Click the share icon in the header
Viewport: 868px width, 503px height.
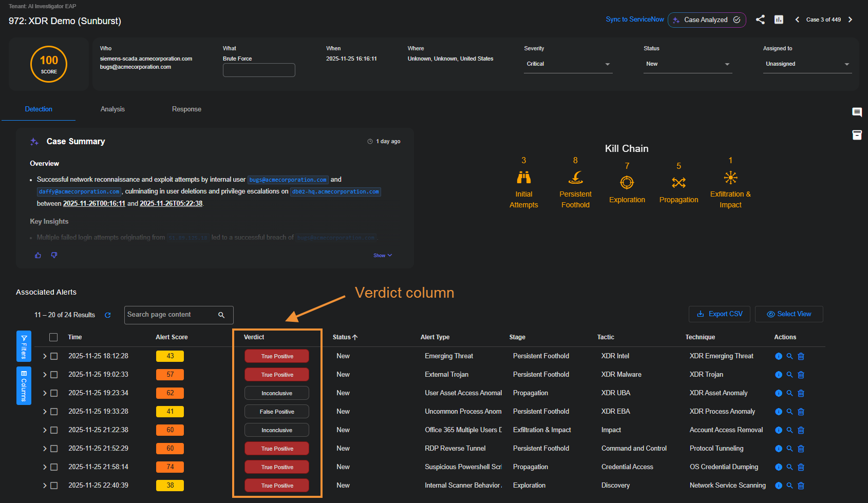point(760,20)
